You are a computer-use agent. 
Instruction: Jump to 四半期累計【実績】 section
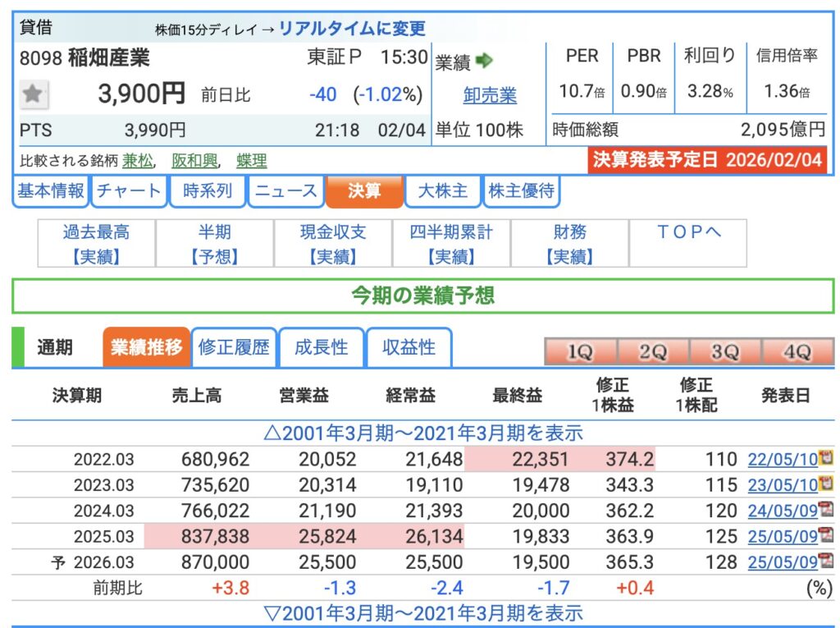[x=451, y=244]
